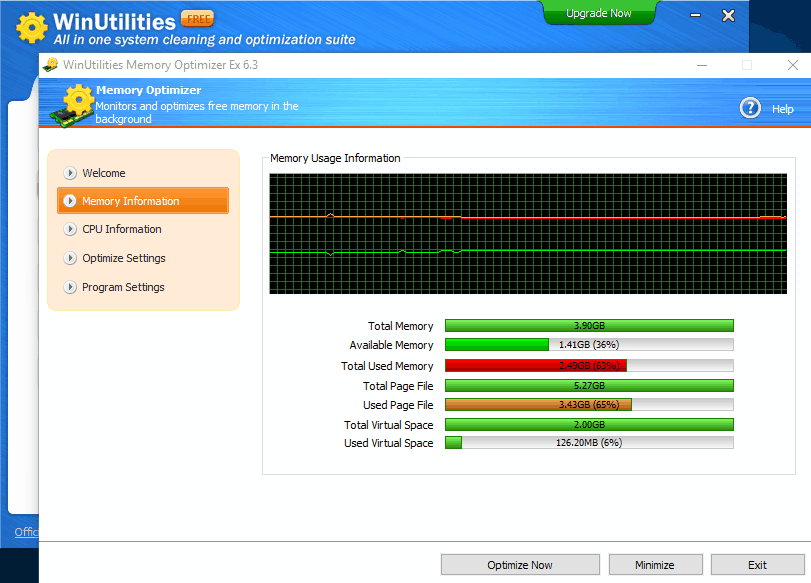Switch to CPU Information
The height and width of the screenshot is (583, 811).
pos(122,229)
